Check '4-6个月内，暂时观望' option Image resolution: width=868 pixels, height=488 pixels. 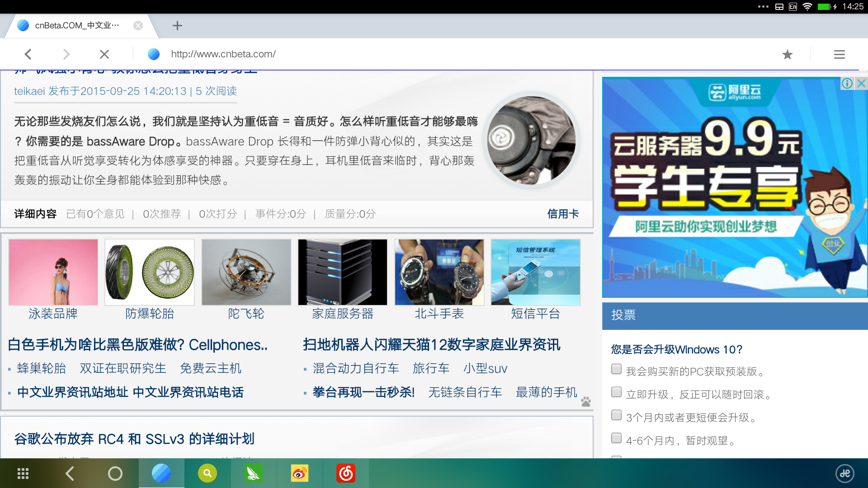tap(616, 438)
